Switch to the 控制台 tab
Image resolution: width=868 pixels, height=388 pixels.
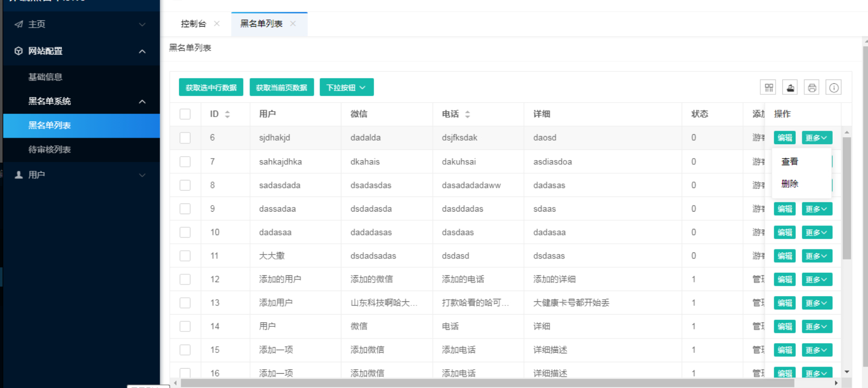pyautogui.click(x=193, y=23)
